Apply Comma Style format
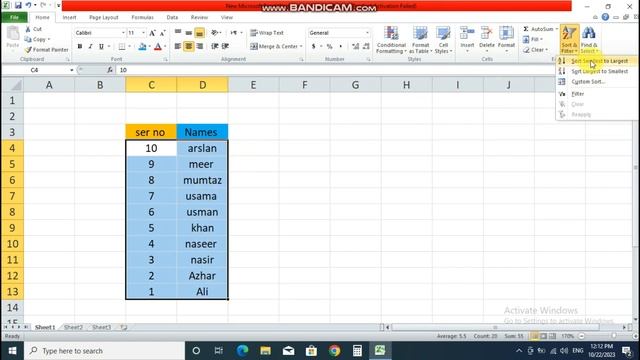This screenshot has width=640, height=360. click(x=340, y=47)
